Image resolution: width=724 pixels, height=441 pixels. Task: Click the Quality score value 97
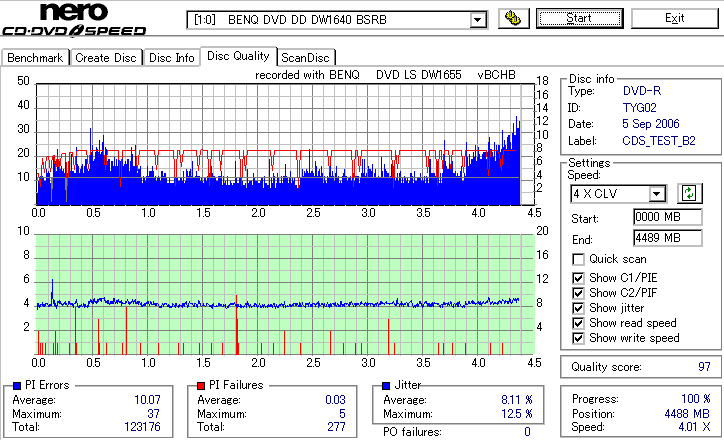pos(704,367)
